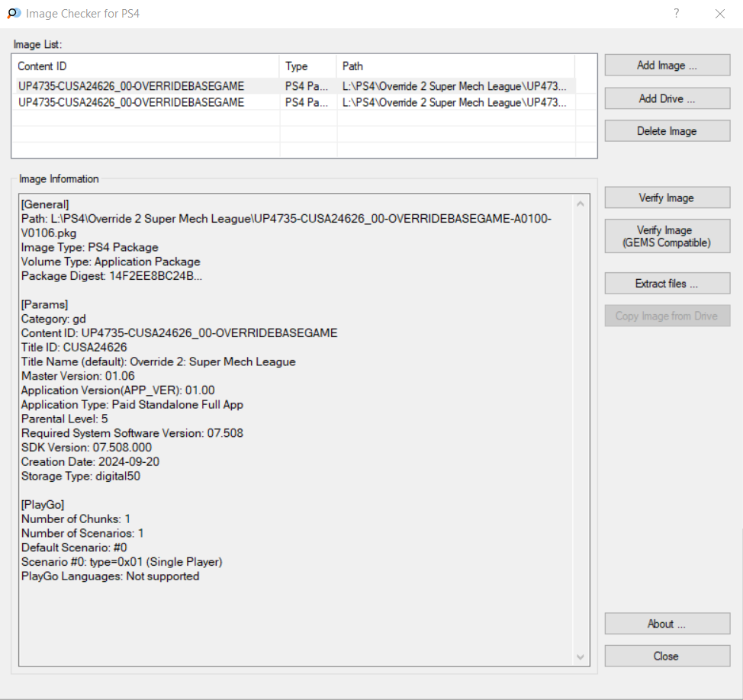The width and height of the screenshot is (743, 700).
Task: Click the Image Type: PS4 Package line
Action: 89,247
